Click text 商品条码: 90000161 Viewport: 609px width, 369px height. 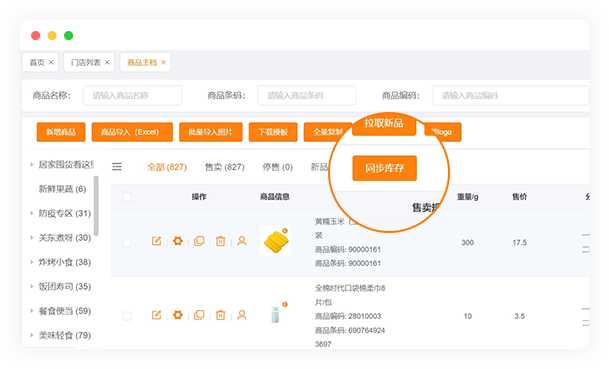click(348, 263)
